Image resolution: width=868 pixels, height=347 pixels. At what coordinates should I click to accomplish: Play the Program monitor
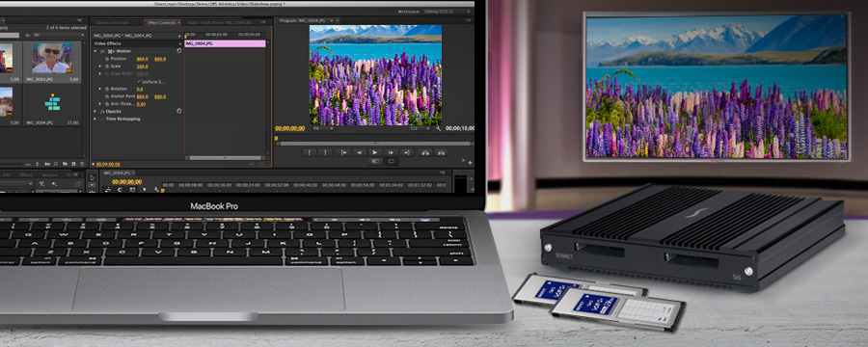(x=375, y=152)
